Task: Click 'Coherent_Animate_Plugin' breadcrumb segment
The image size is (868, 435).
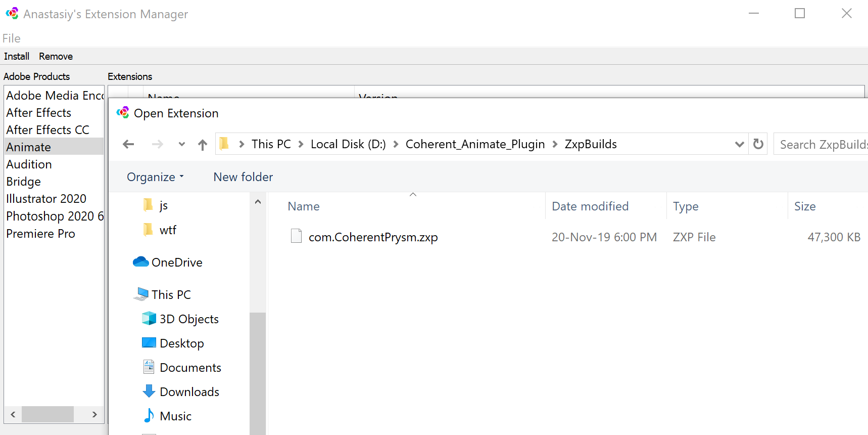Action: click(475, 144)
